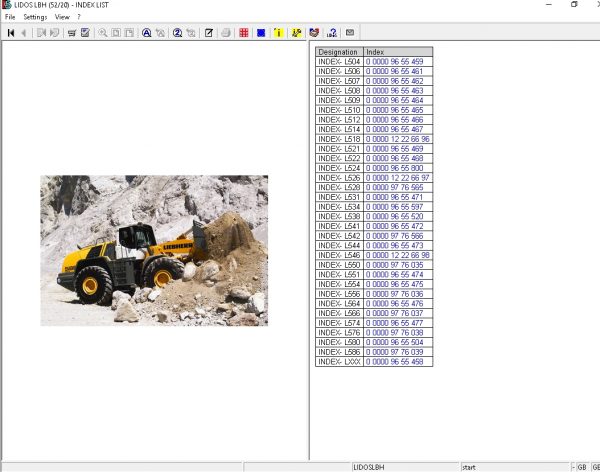Select the INDEX- L510 designation cell
This screenshot has height=472, width=600.
(339, 110)
